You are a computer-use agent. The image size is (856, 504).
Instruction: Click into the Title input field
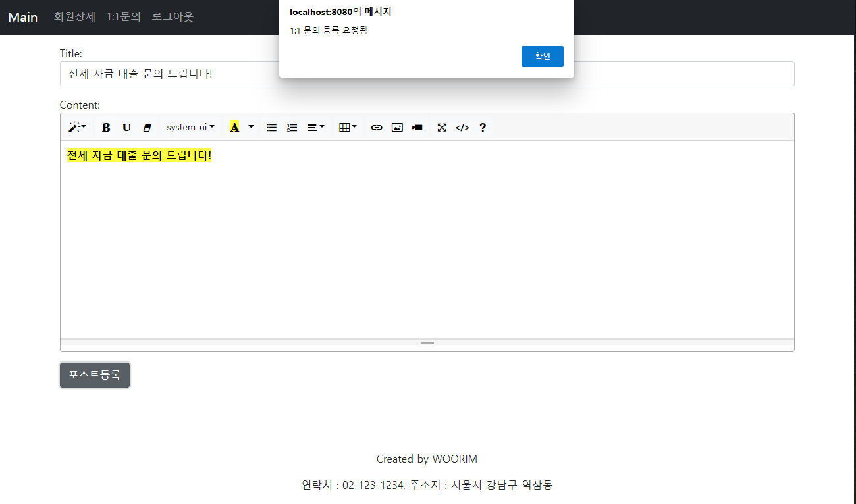427,74
